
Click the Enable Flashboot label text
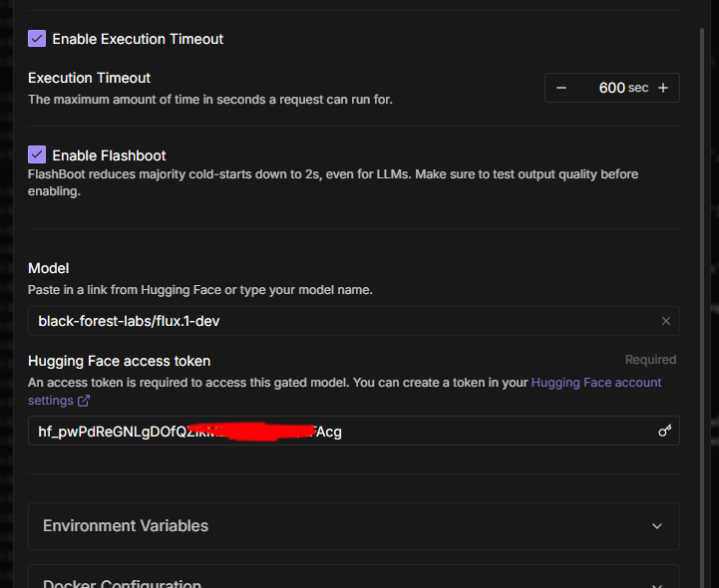[x=109, y=155]
